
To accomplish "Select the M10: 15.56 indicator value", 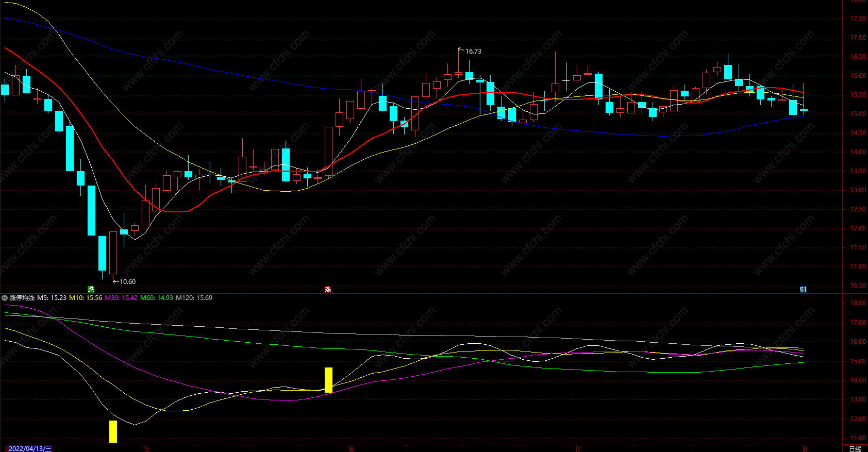I will [86, 298].
